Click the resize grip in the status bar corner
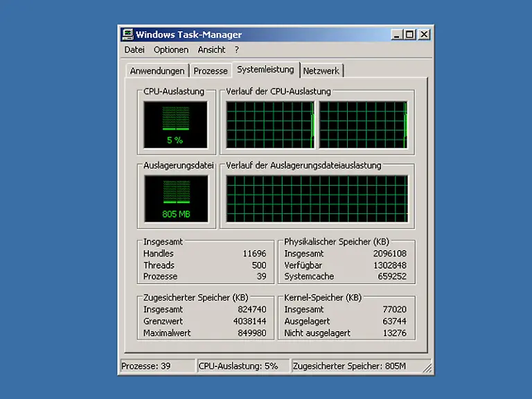This screenshot has height=399, width=532. 428,369
